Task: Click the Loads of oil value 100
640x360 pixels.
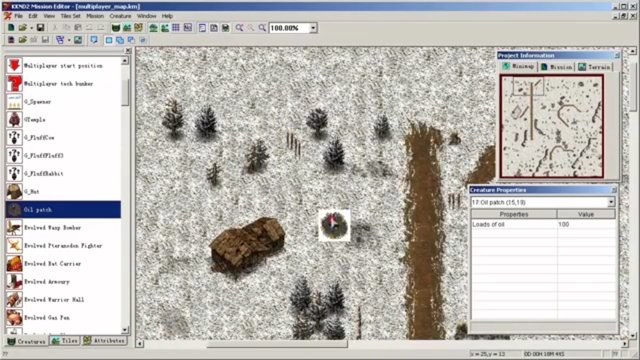Action: (586, 224)
